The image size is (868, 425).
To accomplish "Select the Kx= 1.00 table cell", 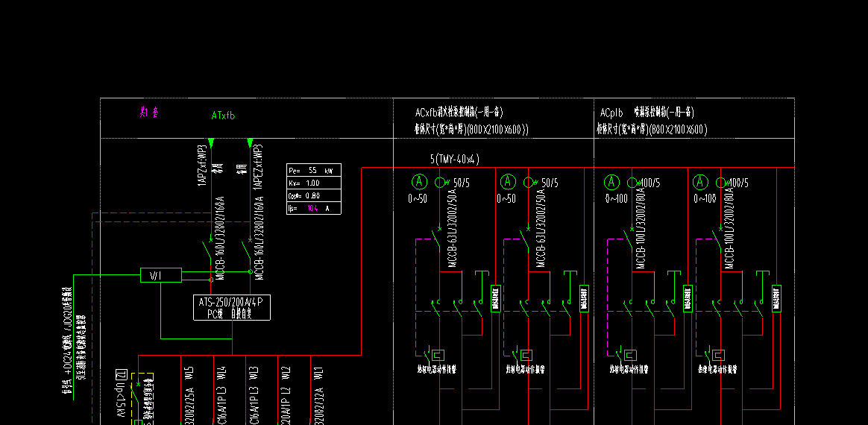I will 314,183.
